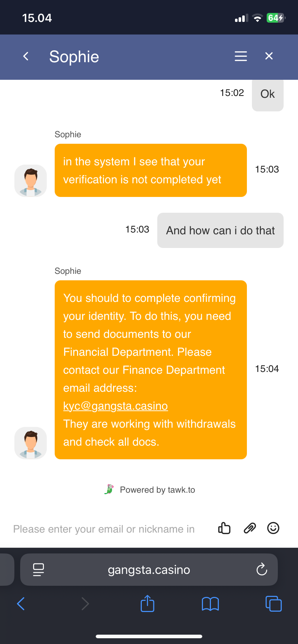Focus the chat message input field
The height and width of the screenshot is (644, 298).
(x=104, y=529)
